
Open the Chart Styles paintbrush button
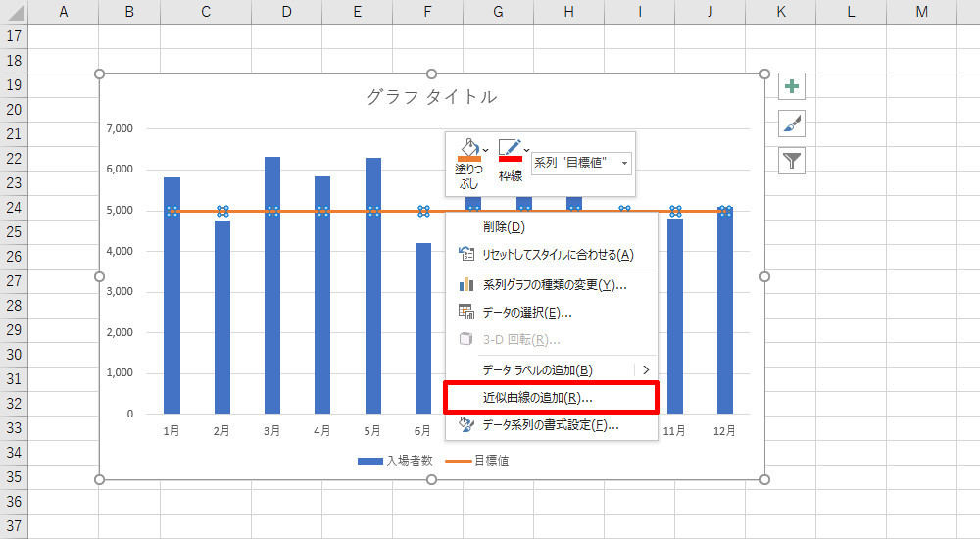point(791,123)
